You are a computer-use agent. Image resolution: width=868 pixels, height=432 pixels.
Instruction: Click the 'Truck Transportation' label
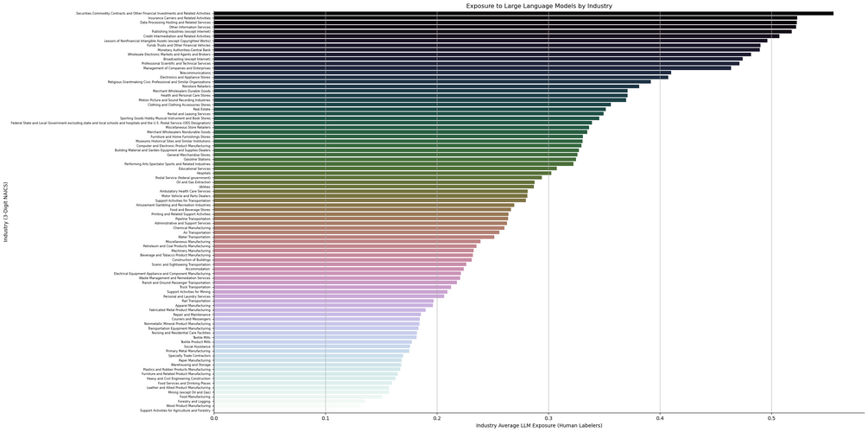pyautogui.click(x=193, y=288)
